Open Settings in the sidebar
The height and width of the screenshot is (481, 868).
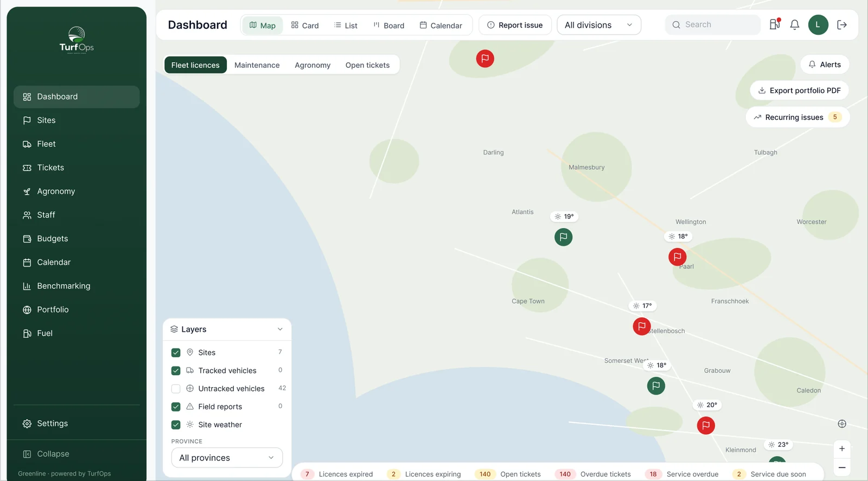point(76,423)
